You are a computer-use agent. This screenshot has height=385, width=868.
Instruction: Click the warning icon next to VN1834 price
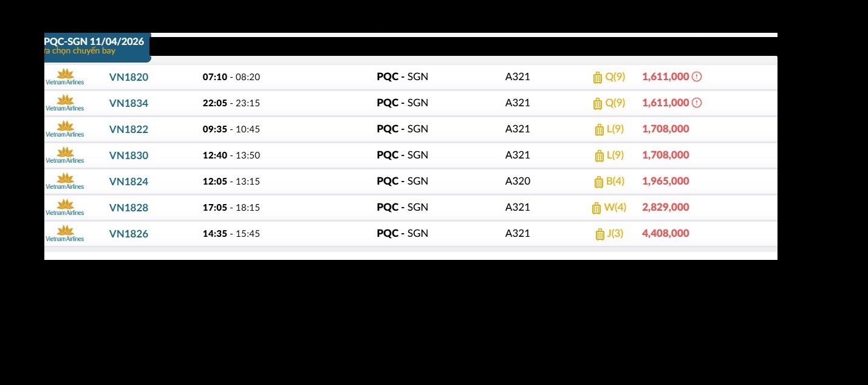tap(697, 103)
